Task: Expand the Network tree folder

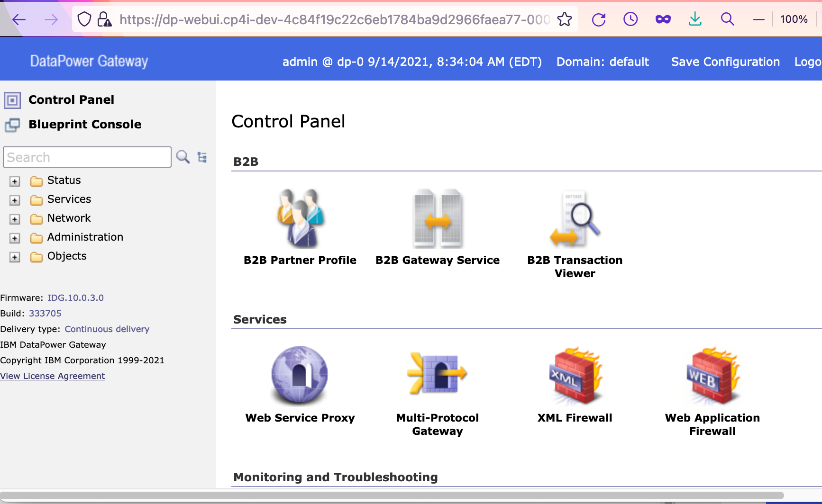Action: 15,219
